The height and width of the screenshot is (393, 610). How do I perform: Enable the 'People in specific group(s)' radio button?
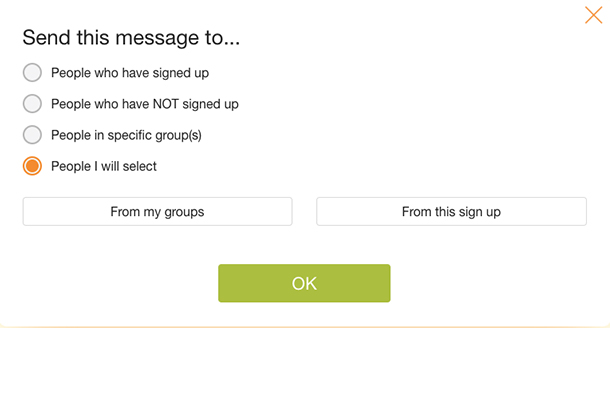coord(32,135)
